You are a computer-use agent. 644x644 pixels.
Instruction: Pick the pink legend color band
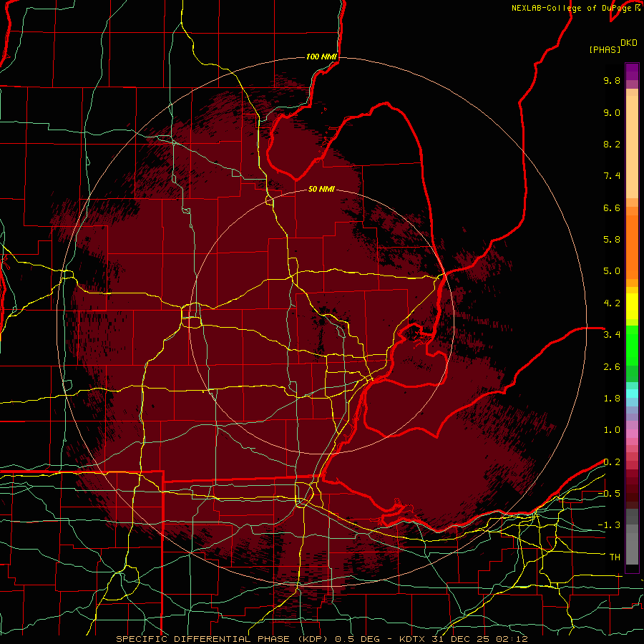632,434
